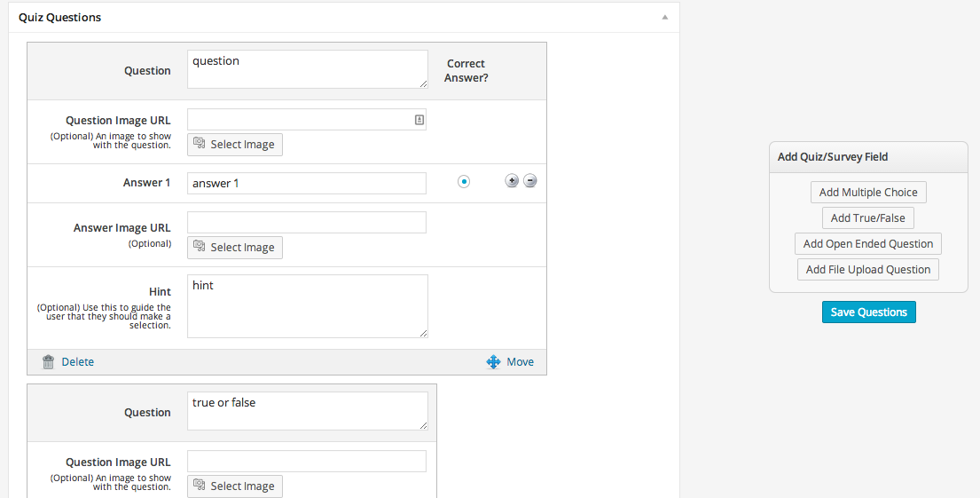The image size is (980, 498).
Task: Focus the Answer 1 text field
Action: [306, 183]
